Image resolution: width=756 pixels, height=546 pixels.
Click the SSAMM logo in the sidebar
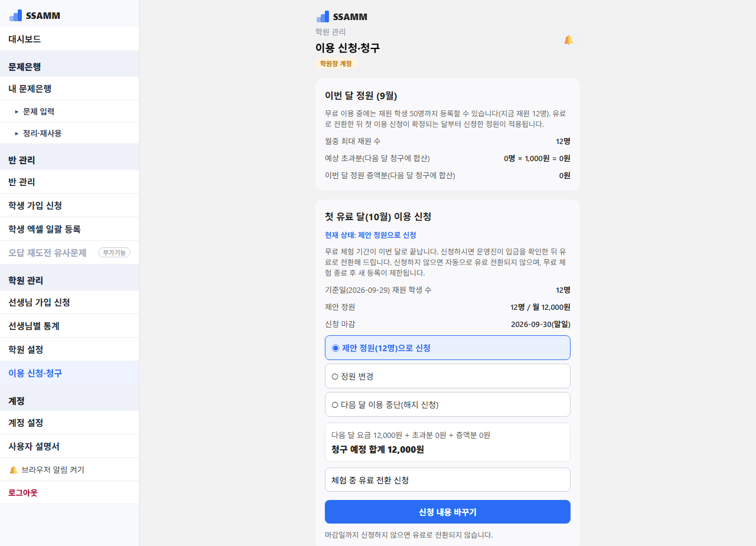35,15
